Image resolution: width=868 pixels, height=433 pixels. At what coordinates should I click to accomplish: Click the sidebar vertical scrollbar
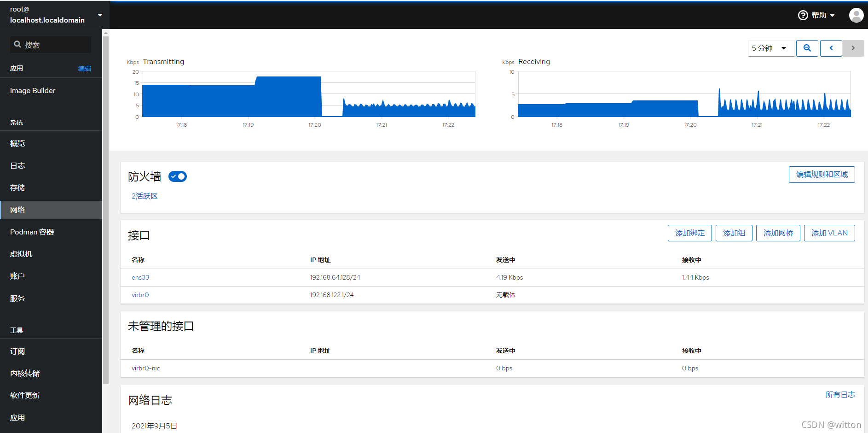click(106, 210)
